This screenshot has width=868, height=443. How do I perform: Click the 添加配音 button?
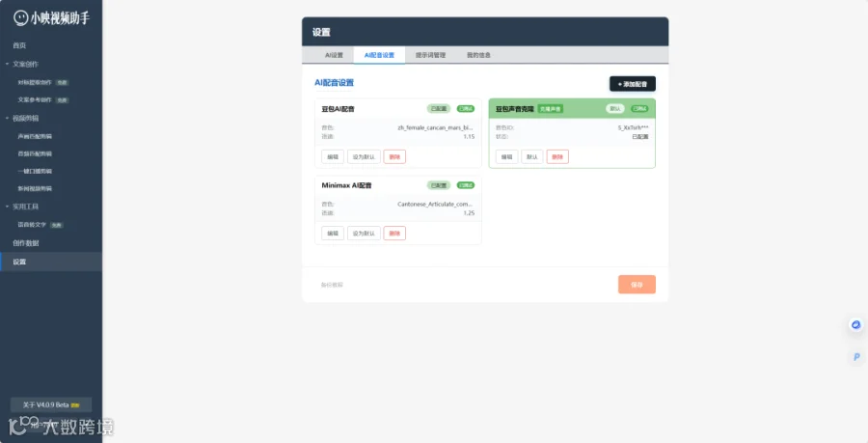(632, 84)
